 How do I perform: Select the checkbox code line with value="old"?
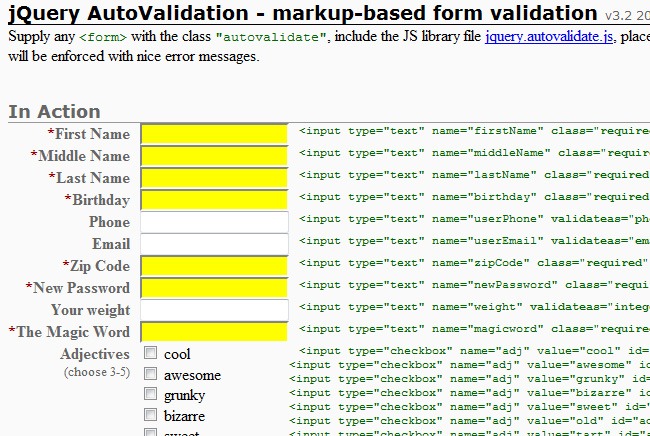click(x=469, y=421)
